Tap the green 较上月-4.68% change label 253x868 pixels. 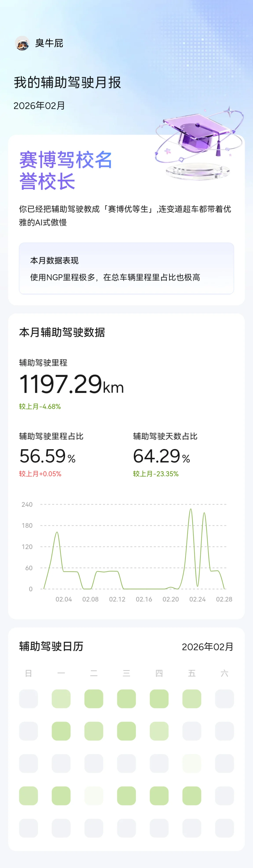pyautogui.click(x=40, y=407)
